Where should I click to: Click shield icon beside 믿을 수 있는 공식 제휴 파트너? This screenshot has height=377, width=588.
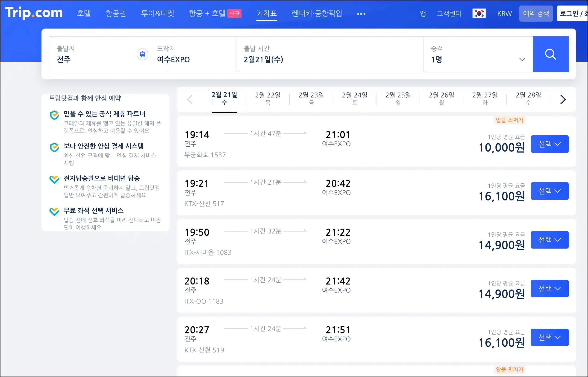[54, 115]
